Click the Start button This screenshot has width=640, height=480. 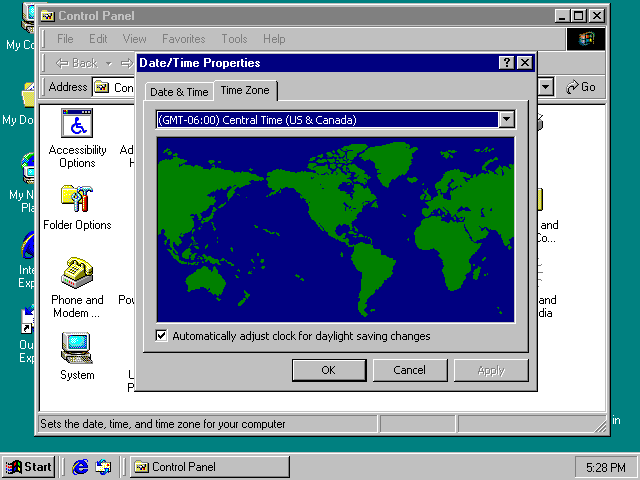pyautogui.click(x=28, y=467)
